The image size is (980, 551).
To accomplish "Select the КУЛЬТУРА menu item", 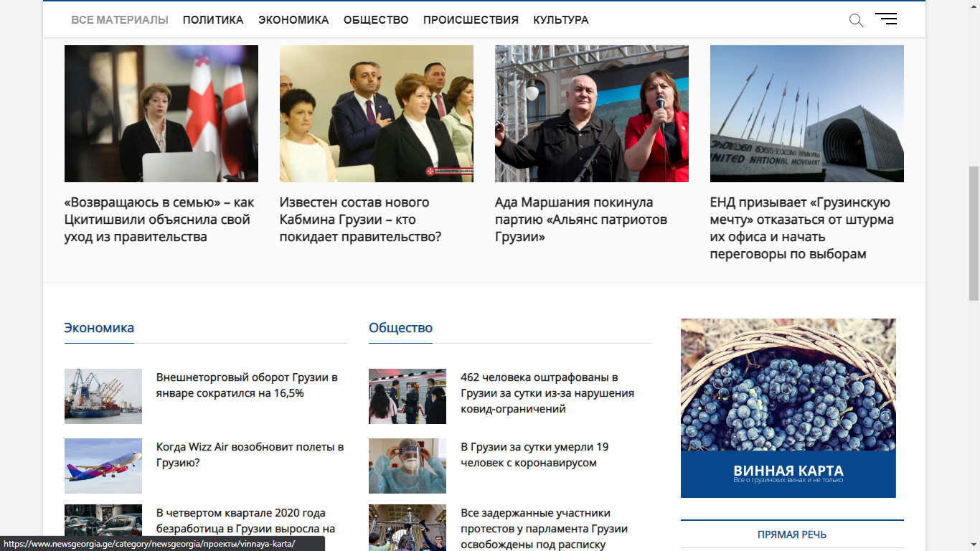I will click(x=561, y=20).
